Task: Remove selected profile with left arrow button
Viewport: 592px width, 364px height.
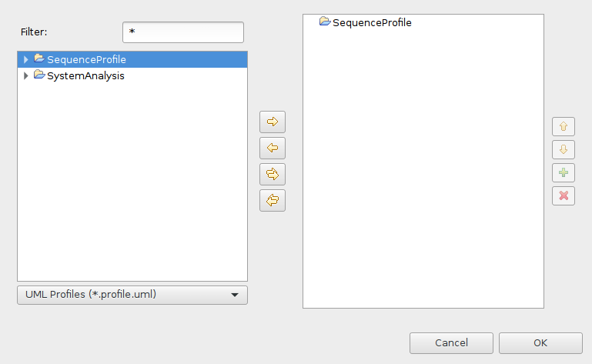Action: (273, 148)
